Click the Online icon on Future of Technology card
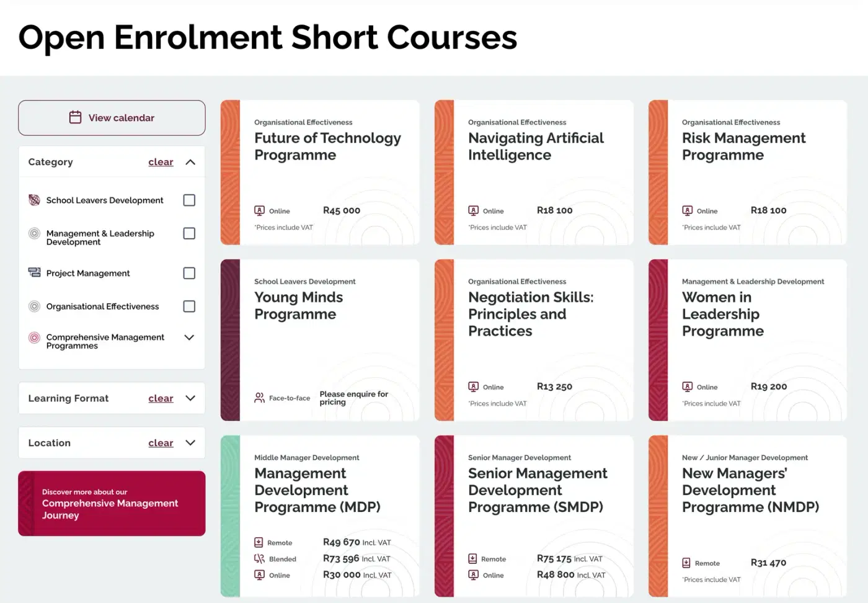868x603 pixels. tap(260, 210)
